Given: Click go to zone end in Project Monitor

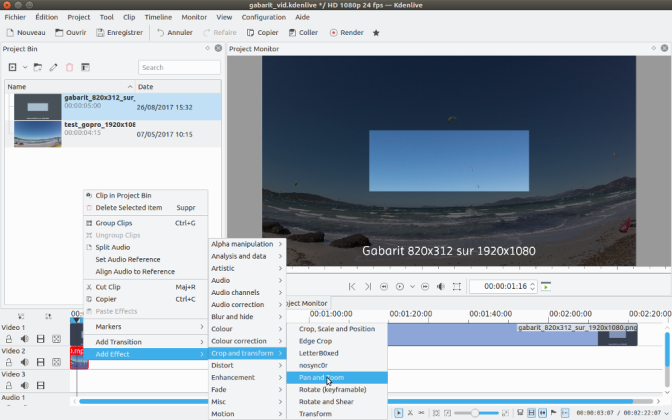Looking at the screenshot, I should coord(368,286).
